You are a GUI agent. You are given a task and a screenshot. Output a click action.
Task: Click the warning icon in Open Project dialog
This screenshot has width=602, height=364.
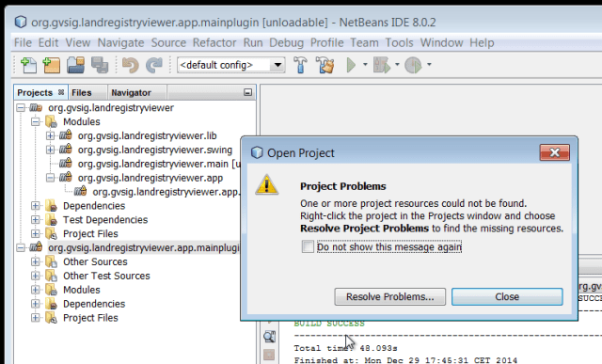coord(267,185)
